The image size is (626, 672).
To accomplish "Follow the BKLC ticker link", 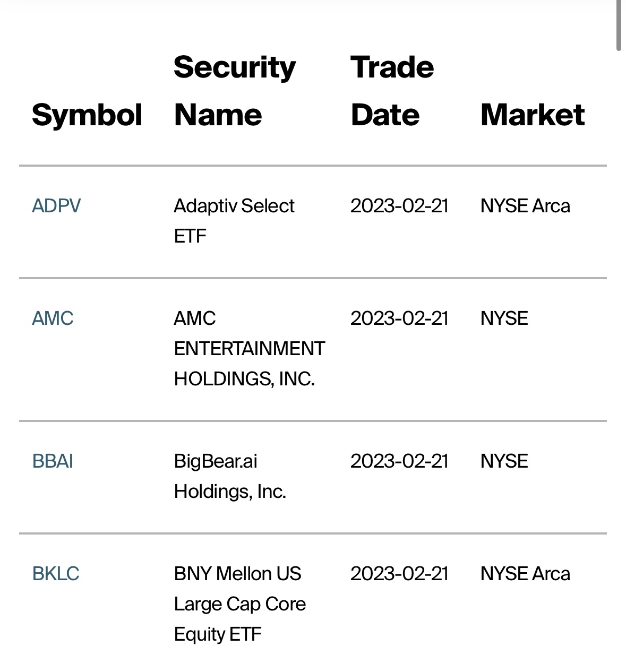I will click(56, 574).
